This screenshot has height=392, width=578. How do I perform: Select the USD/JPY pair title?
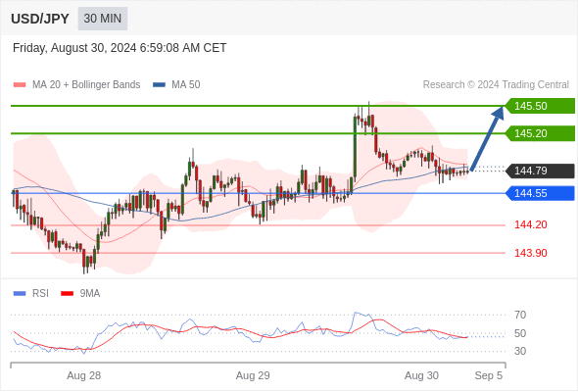pyautogui.click(x=40, y=19)
